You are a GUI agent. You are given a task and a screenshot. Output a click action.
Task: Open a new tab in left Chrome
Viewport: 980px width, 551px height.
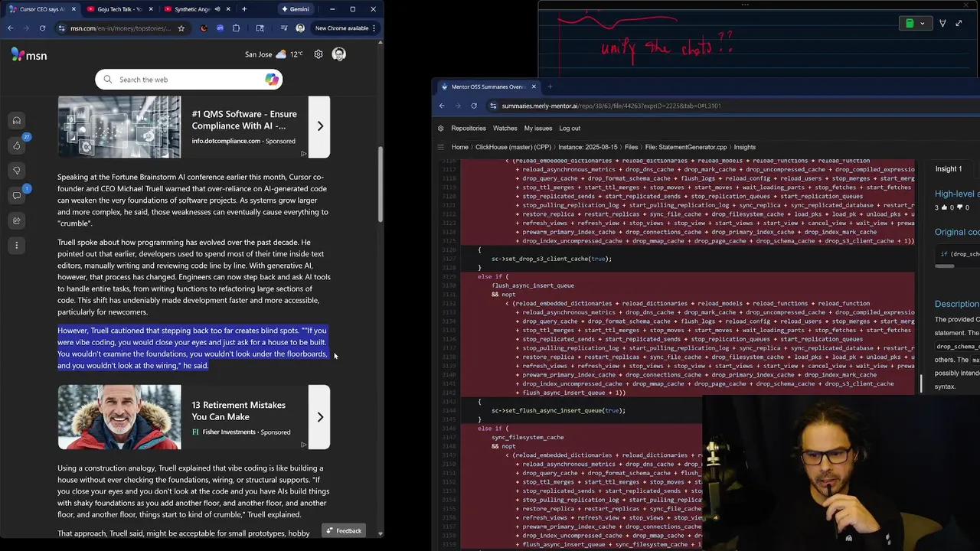(x=244, y=9)
